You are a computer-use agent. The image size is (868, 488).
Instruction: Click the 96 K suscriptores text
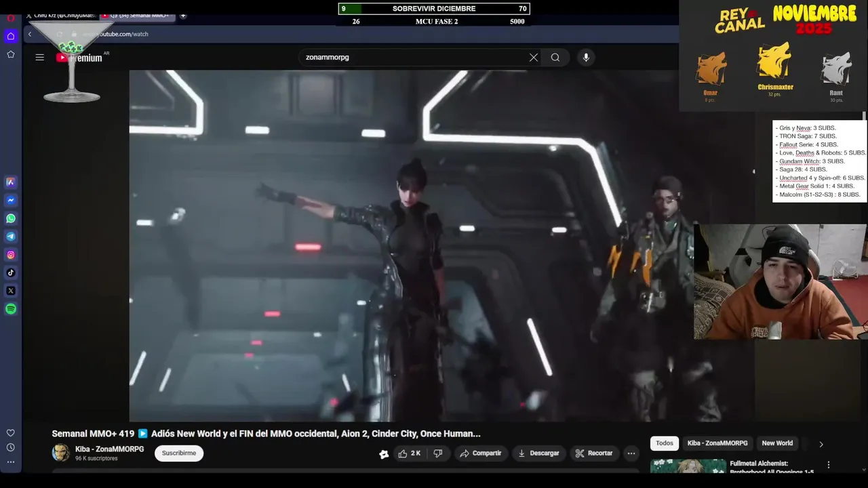(x=96, y=459)
